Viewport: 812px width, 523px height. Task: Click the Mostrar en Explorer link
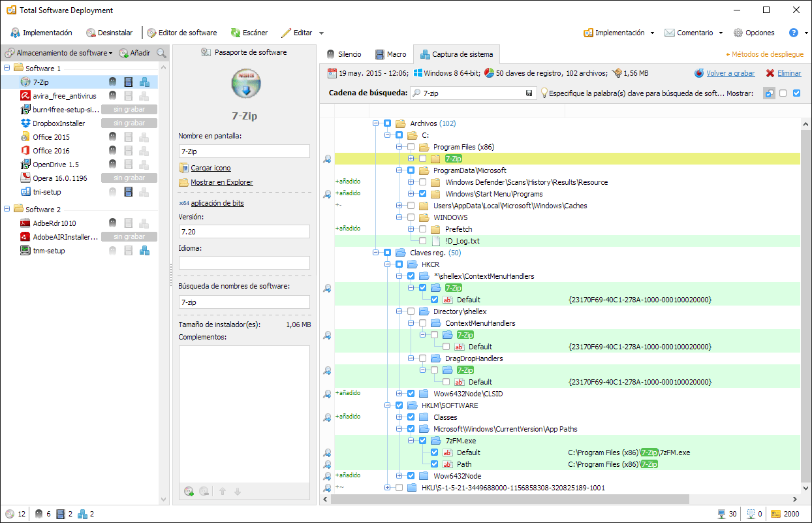coord(221,182)
